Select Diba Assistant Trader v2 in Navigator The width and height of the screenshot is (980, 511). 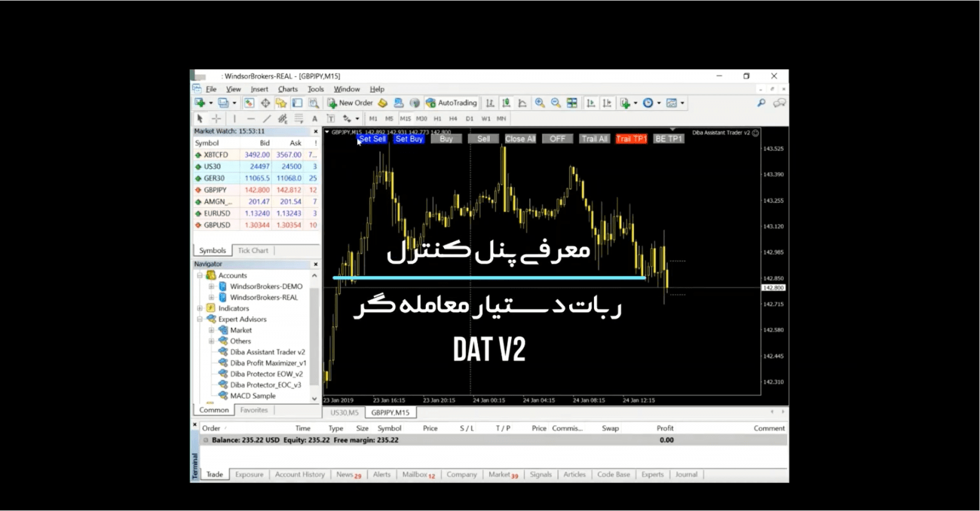267,352
